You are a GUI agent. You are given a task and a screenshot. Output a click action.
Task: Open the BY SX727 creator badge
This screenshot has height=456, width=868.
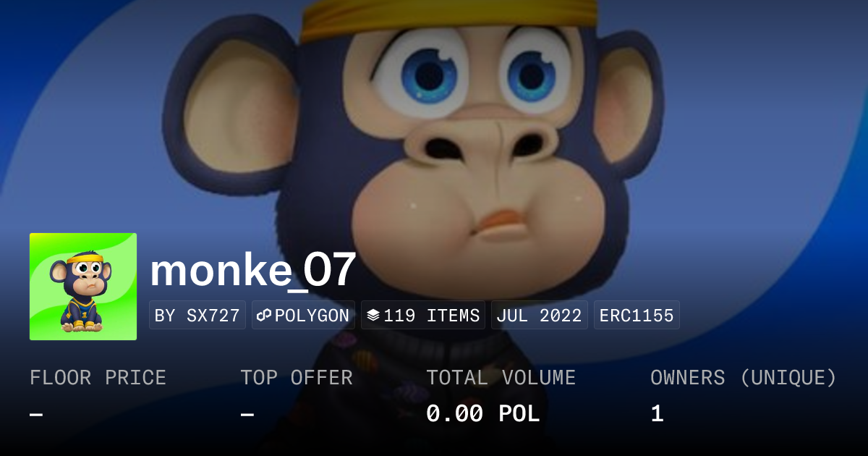197,316
